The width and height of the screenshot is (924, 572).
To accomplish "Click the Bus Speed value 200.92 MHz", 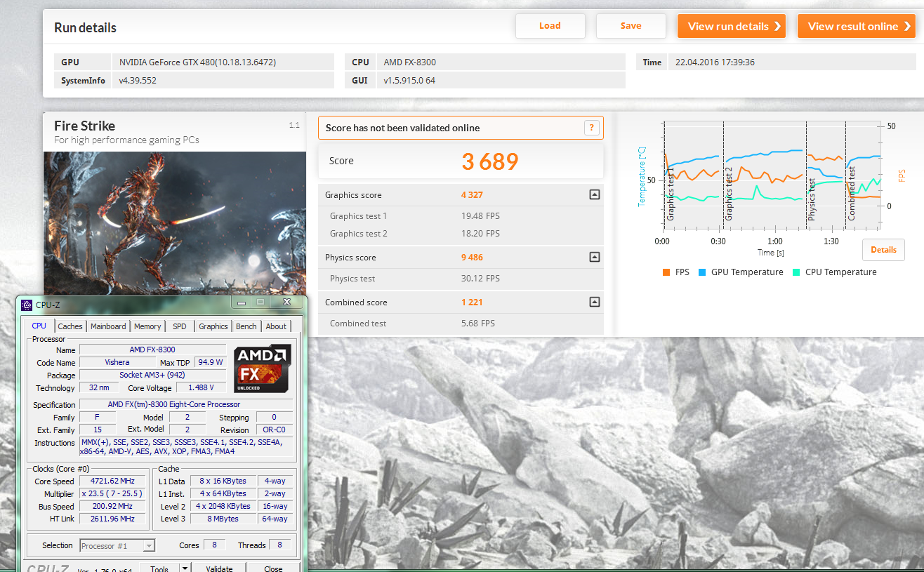I will tap(112, 506).
